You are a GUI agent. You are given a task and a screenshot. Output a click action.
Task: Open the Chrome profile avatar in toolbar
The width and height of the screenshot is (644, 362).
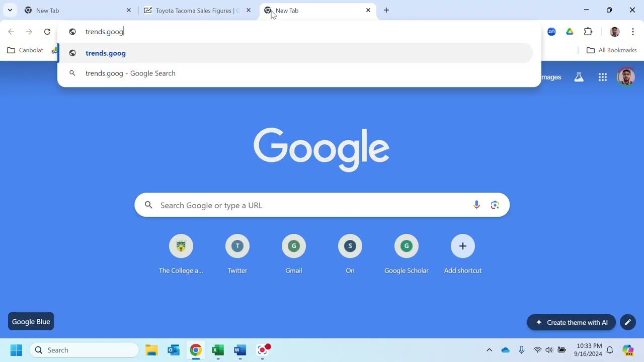pyautogui.click(x=614, y=32)
